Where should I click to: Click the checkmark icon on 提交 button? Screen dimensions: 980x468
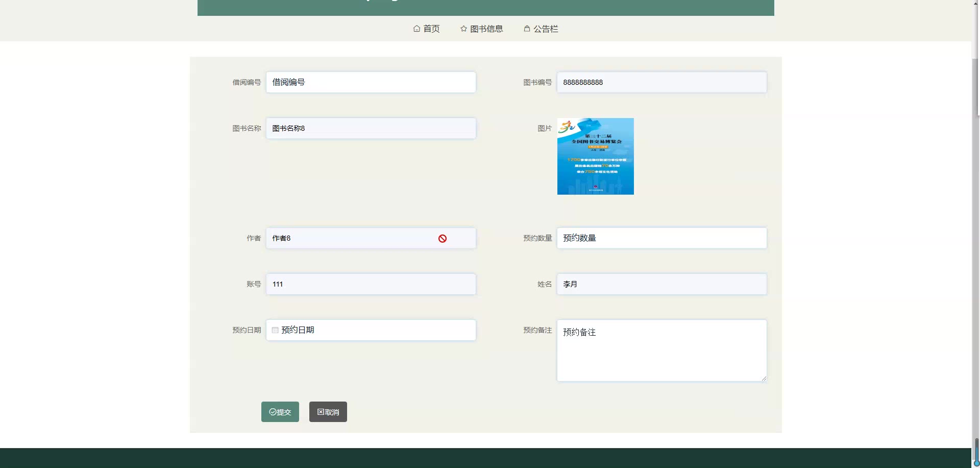[273, 412]
